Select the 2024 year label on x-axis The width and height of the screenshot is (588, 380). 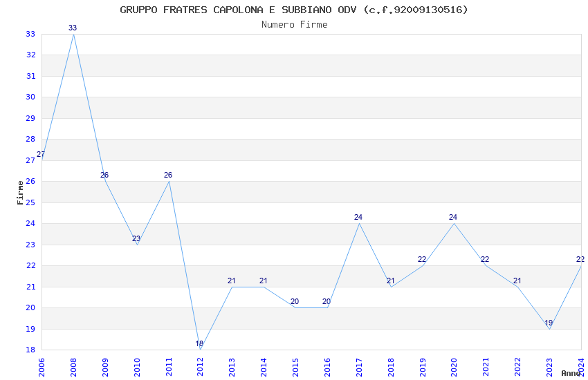[581, 367]
